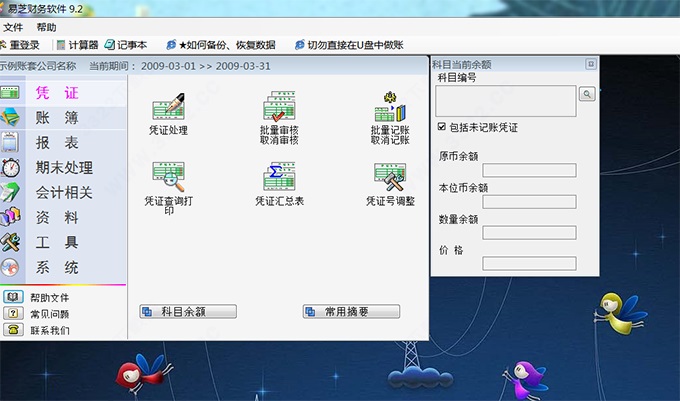The width and height of the screenshot is (680, 401).
Task: Click the 数量余额 field
Action: [529, 232]
